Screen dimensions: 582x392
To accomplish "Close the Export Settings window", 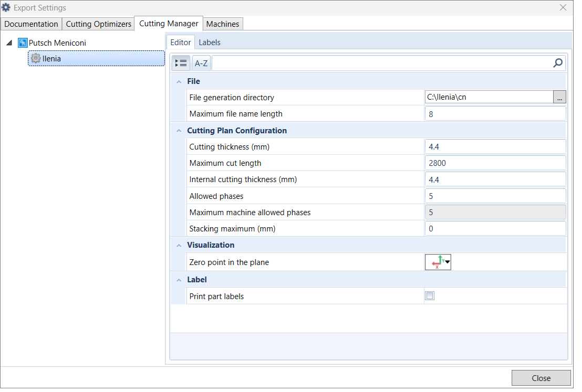I will click(x=563, y=7).
